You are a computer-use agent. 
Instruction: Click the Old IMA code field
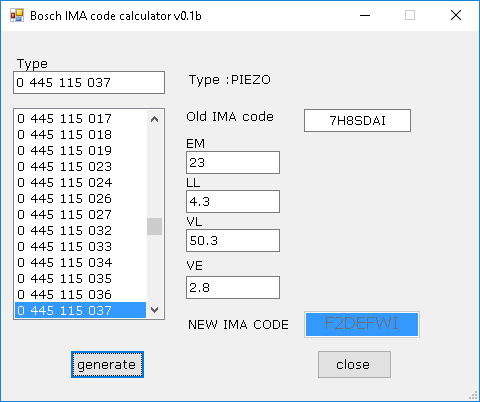357,120
